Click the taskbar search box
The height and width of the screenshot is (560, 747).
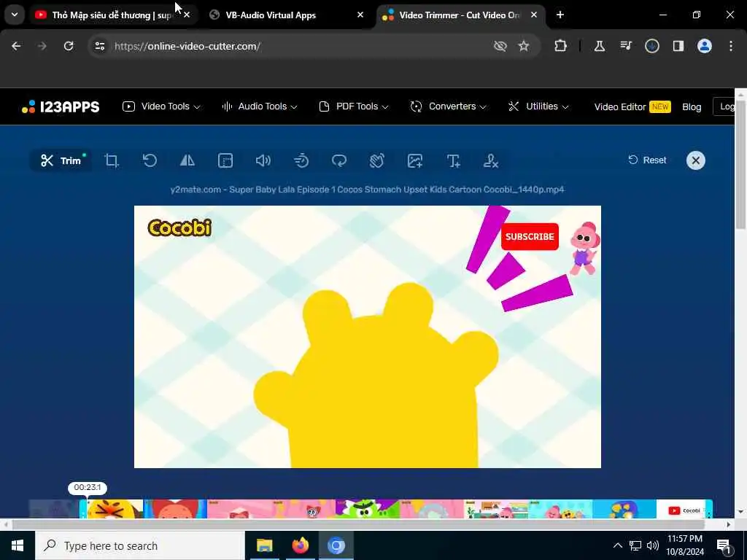140,545
